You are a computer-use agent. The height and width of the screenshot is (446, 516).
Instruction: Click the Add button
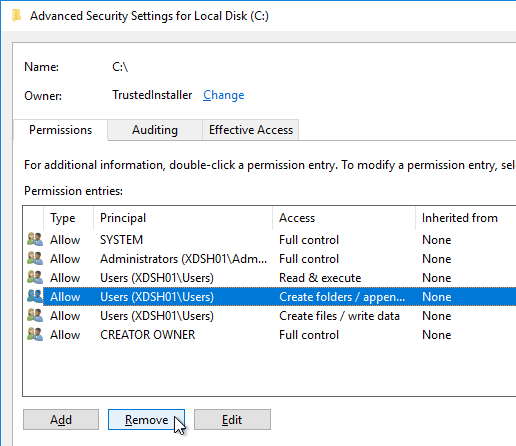(x=61, y=420)
